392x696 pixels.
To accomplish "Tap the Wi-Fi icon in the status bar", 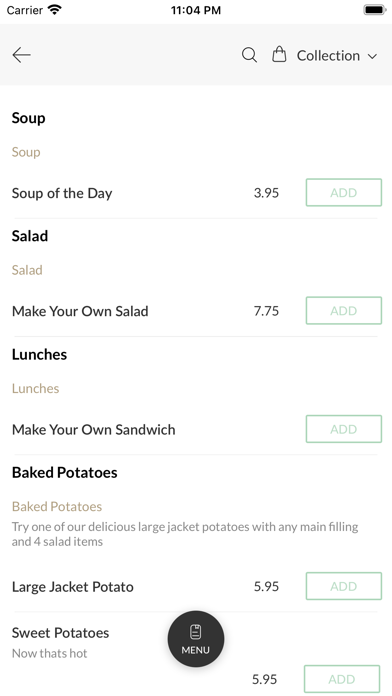I will coord(55,10).
